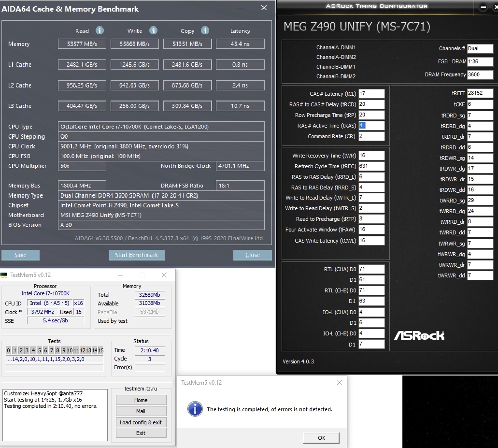Viewport: 498px width, 448px height.
Task: Click the Memory Write result 55868 MB/s
Action: [135, 44]
